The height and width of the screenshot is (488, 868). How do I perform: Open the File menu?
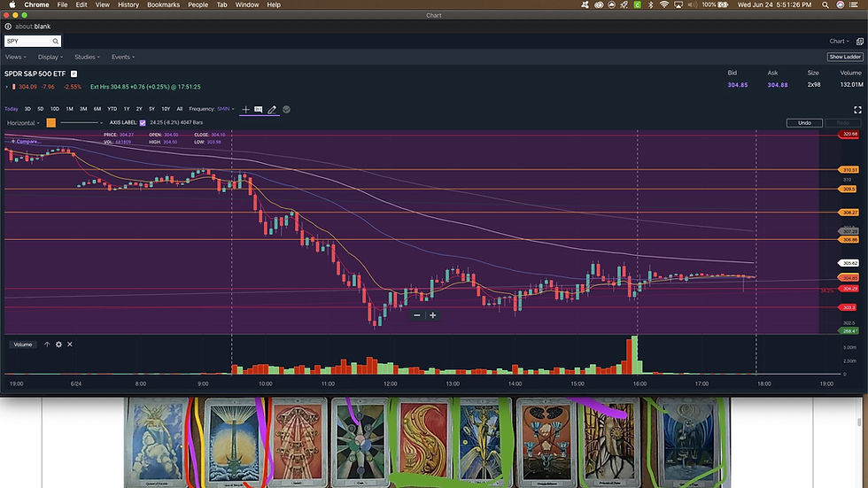click(63, 4)
